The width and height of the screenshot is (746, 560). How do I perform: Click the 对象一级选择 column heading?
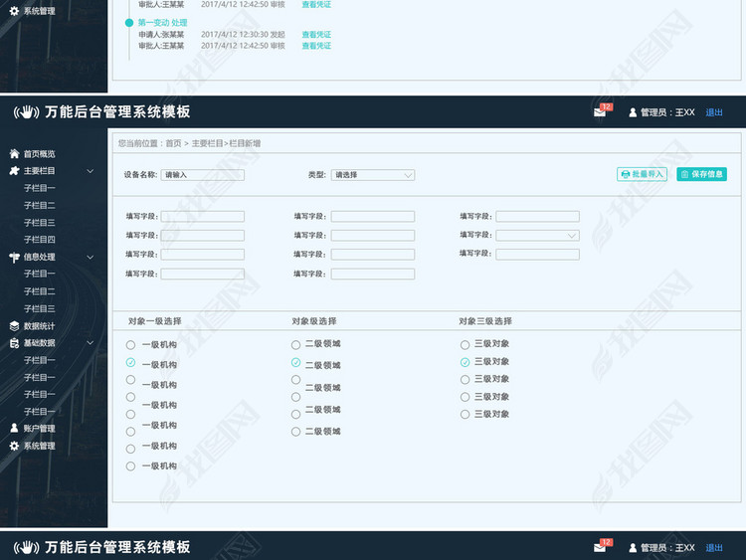[x=154, y=321]
